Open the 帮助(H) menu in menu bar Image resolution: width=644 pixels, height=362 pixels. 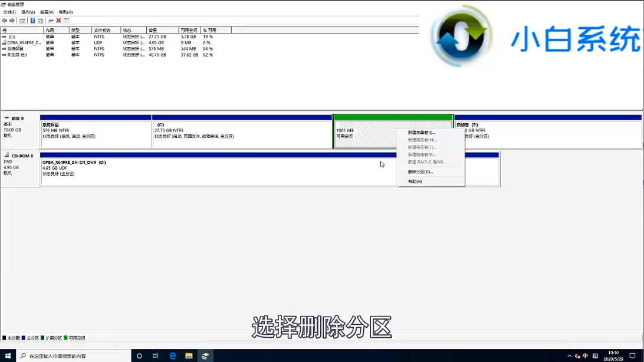click(65, 12)
